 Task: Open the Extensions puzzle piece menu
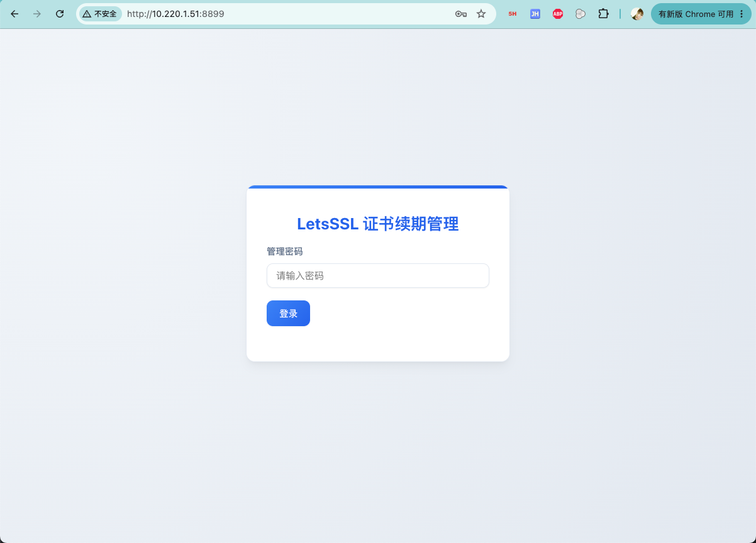coord(603,14)
